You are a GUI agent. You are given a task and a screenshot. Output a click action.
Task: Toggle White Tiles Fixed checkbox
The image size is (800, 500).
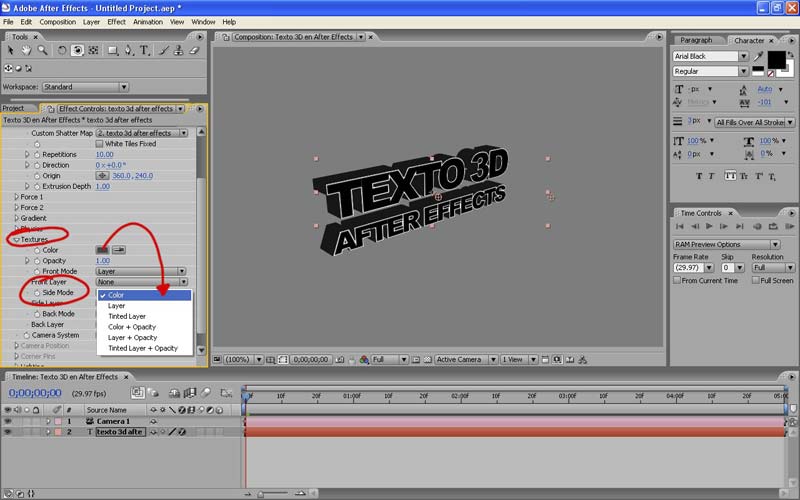pyautogui.click(x=99, y=144)
